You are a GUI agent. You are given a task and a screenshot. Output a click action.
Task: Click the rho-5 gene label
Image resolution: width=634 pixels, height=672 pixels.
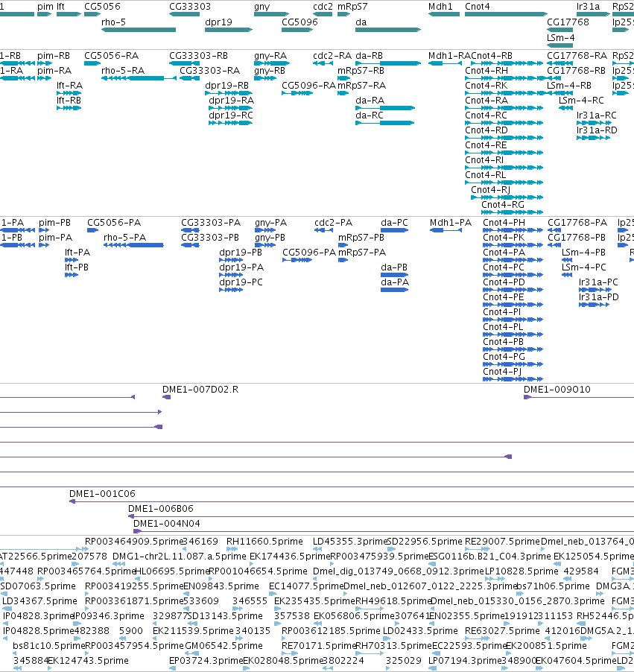coord(113,22)
